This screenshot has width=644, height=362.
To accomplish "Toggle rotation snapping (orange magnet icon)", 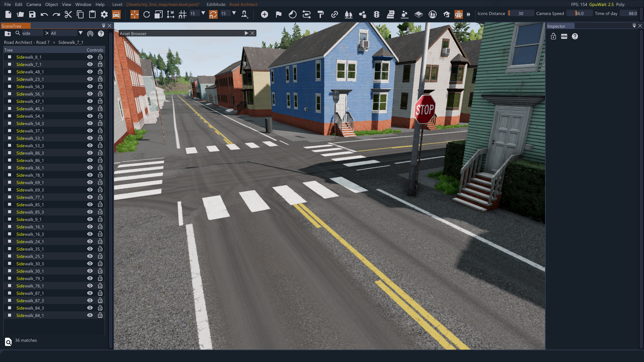I will click(x=213, y=14).
